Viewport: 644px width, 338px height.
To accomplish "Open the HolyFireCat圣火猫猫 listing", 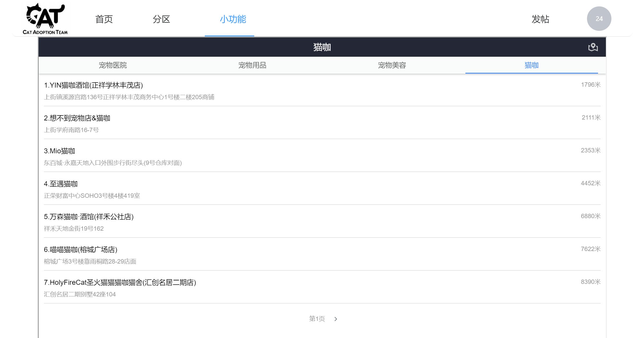I will point(120,282).
